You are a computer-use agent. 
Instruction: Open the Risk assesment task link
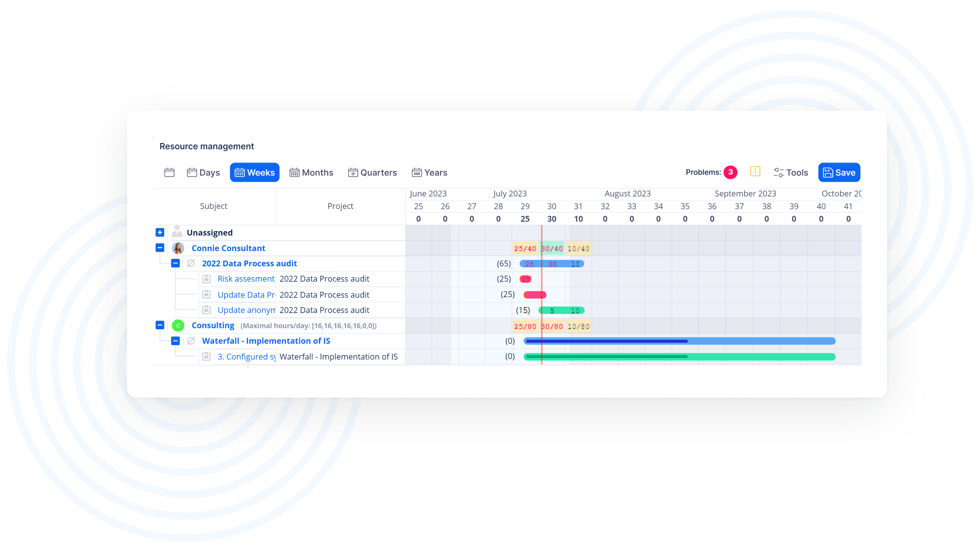[246, 279]
